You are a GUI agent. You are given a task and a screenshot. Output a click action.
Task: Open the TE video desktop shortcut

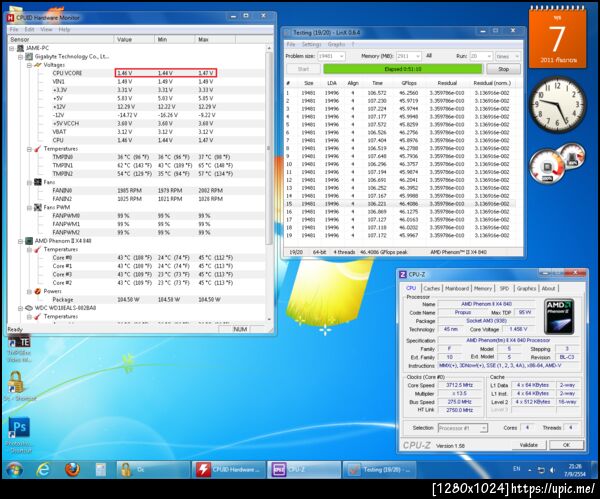click(19, 349)
